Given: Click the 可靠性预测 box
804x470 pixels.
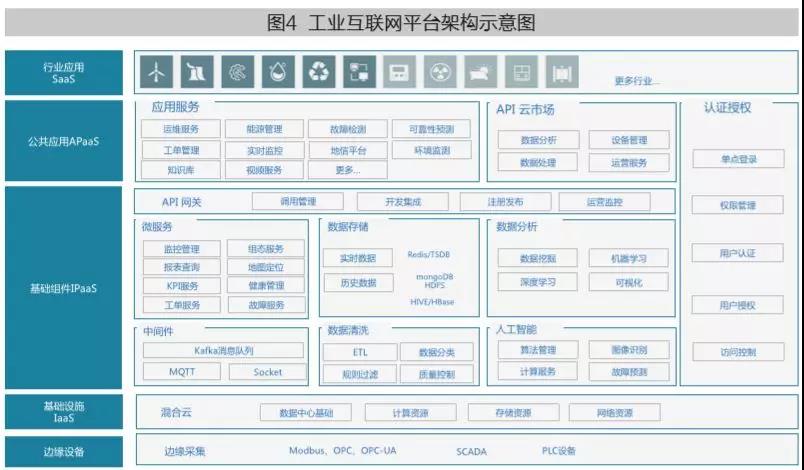Looking at the screenshot, I should click(432, 129).
